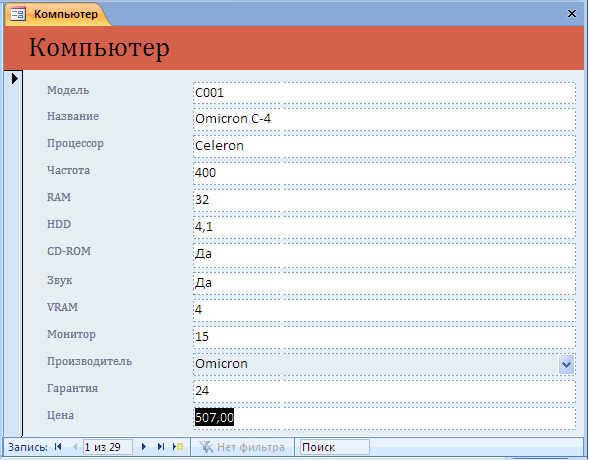Viewport: 589px width, 460px height.
Task: Click the Частота label
Action: coord(68,170)
